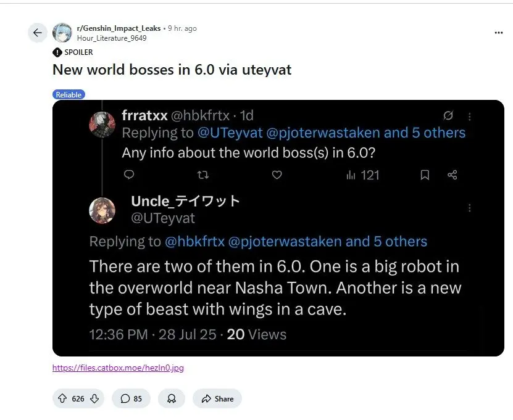Like frratxx's tweet with the heart icon
This screenshot has width=513, height=420.
(x=276, y=175)
